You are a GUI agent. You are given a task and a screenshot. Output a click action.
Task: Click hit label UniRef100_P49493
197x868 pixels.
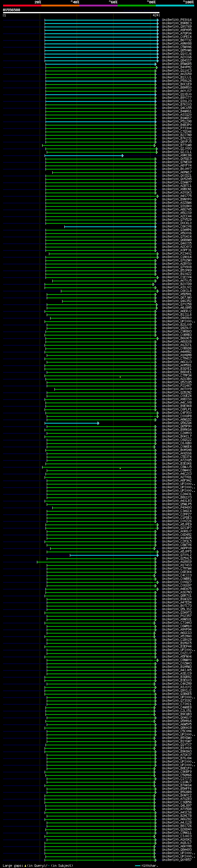coord(177,507)
